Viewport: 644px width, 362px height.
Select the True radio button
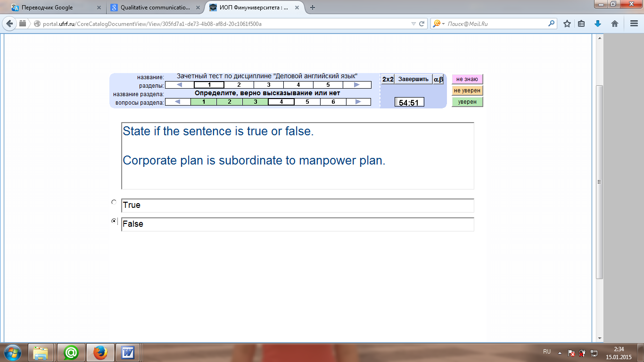point(114,202)
